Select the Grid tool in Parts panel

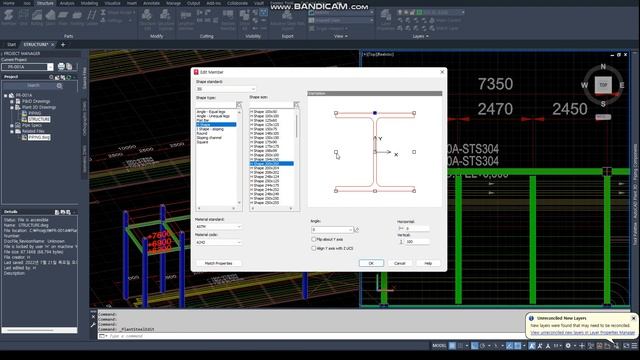[24, 18]
